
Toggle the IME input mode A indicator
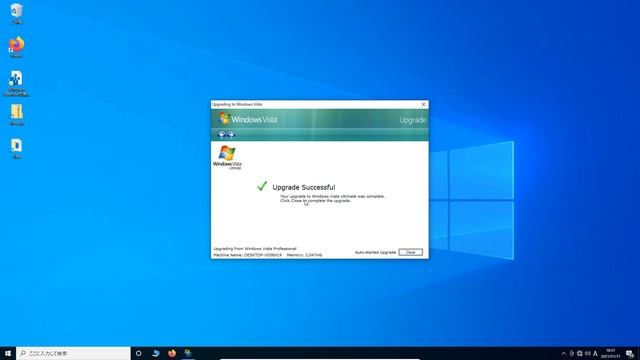[x=595, y=353]
